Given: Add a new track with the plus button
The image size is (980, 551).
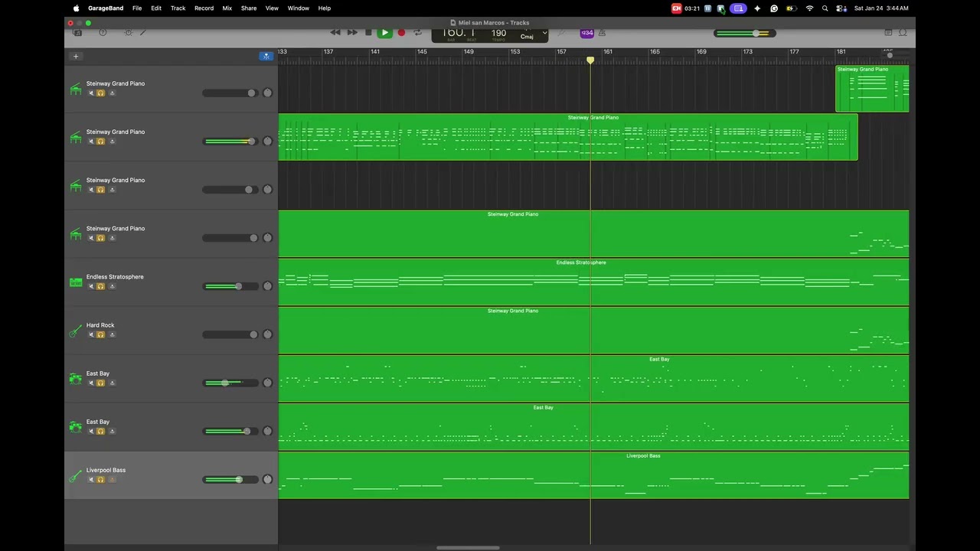Looking at the screenshot, I should click(76, 57).
